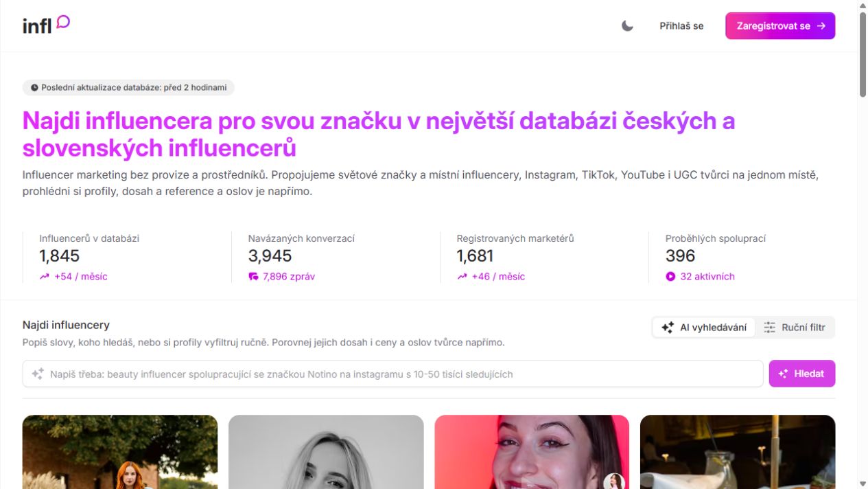Image resolution: width=868 pixels, height=489 pixels.
Task: Click the Poslední aktualizace databáze badge text
Action: [134, 88]
